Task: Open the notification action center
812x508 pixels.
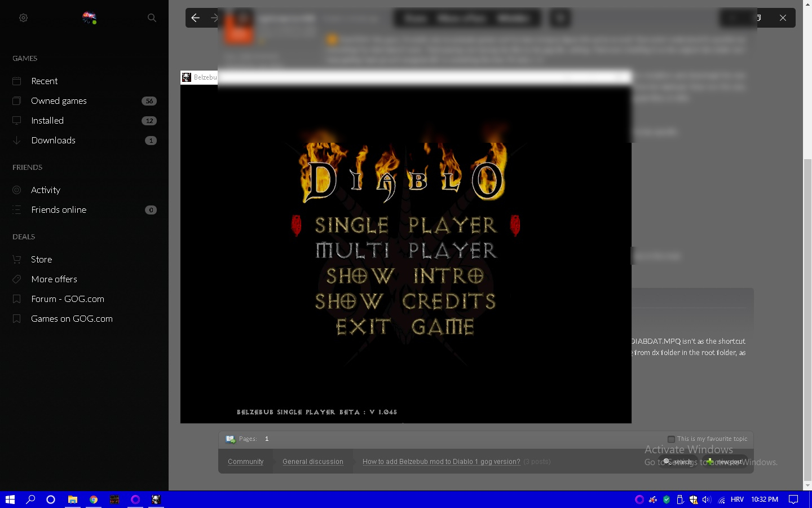Action: [x=793, y=500]
